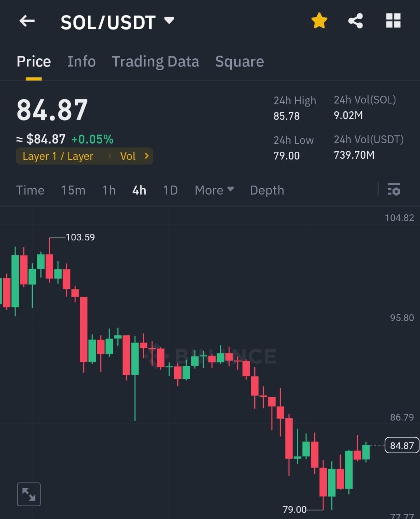The height and width of the screenshot is (519, 420).
Task: Switch chart to 15m interval
Action: pyautogui.click(x=73, y=190)
